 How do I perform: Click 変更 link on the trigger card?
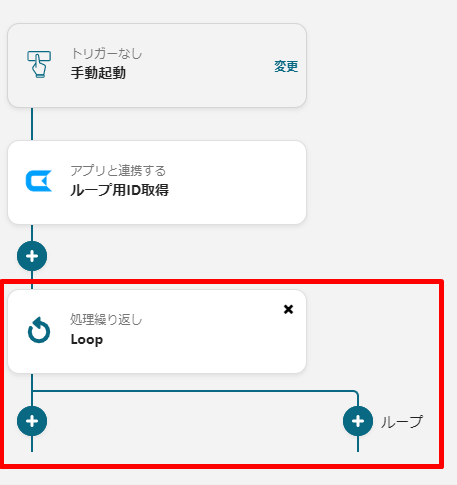pos(286,66)
